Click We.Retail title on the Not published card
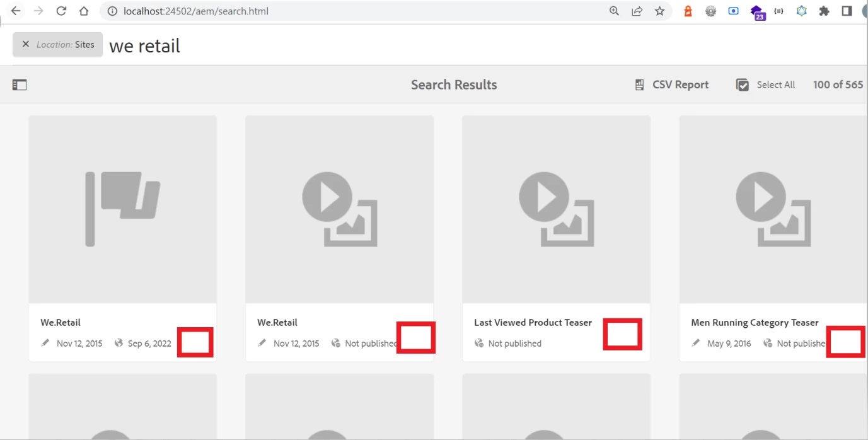This screenshot has height=440, width=868. tap(277, 322)
